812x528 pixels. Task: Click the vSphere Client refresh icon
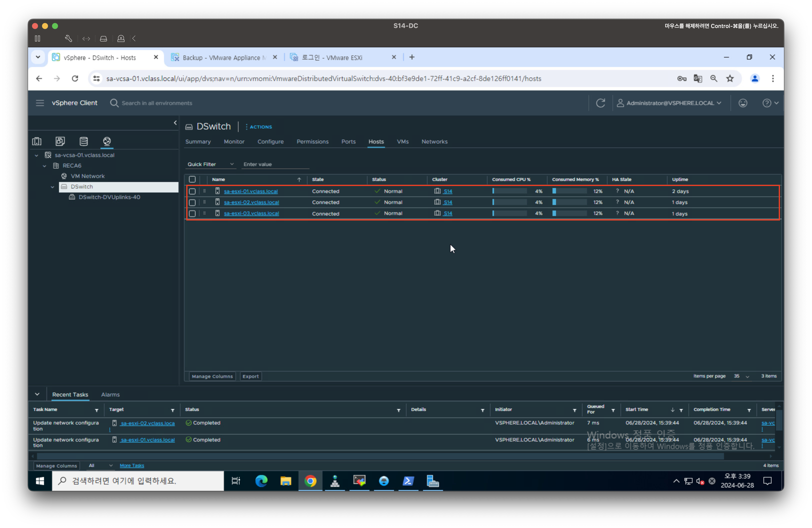click(x=600, y=103)
